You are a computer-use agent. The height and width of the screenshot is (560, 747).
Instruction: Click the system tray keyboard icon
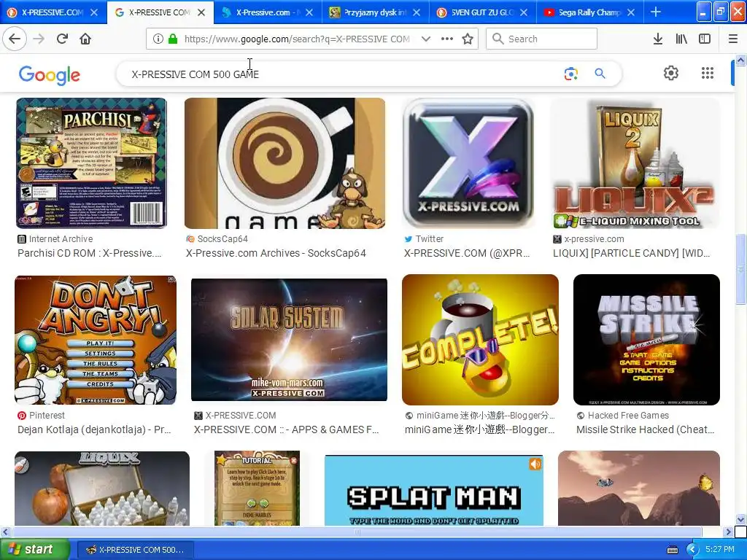coord(672,550)
